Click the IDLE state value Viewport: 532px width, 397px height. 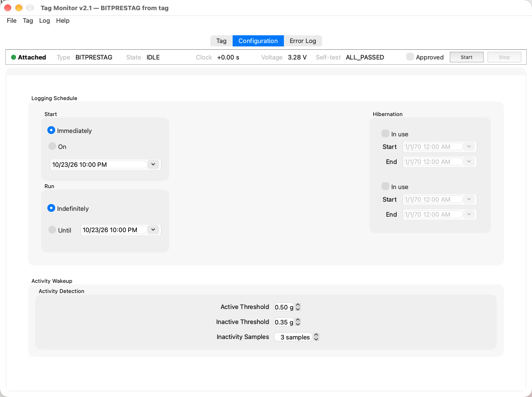(x=153, y=58)
